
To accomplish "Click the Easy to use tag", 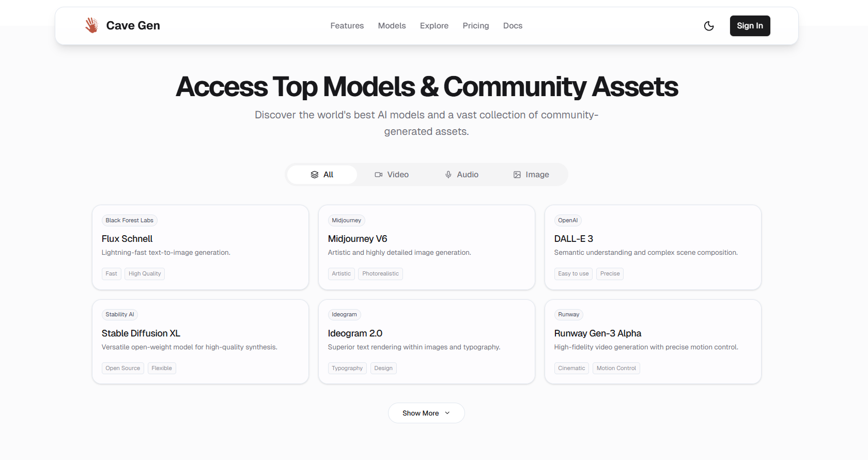I will point(574,273).
